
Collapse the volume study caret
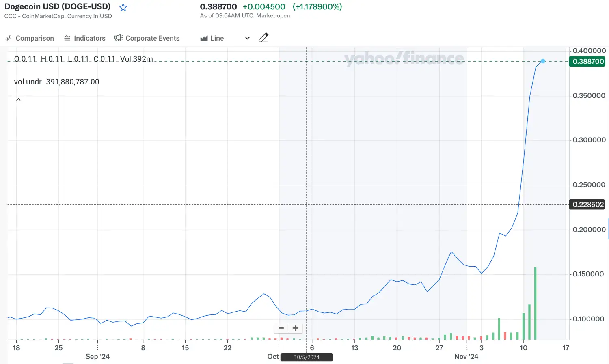tap(18, 99)
